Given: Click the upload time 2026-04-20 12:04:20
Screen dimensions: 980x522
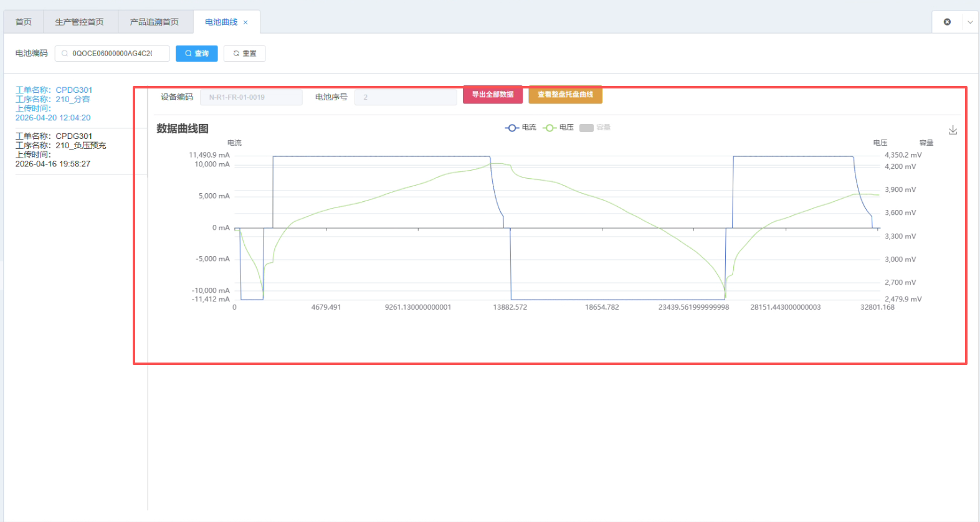Looking at the screenshot, I should click(x=53, y=118).
